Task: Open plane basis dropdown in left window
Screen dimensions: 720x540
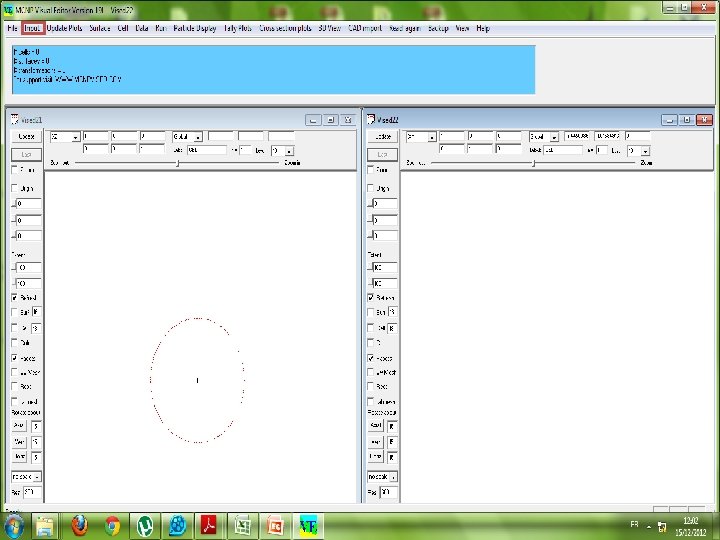Action: (76, 137)
